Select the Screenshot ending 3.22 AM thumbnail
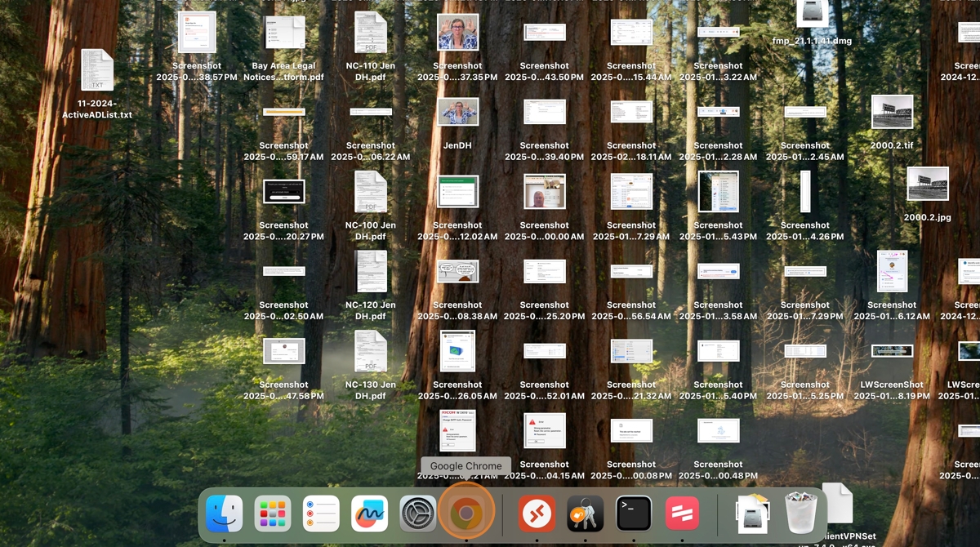 click(x=719, y=32)
